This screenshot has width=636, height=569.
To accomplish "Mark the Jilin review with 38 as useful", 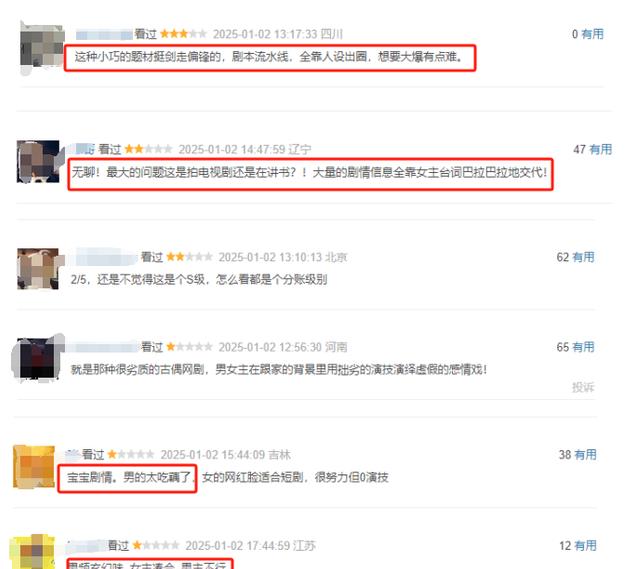I will 585,455.
